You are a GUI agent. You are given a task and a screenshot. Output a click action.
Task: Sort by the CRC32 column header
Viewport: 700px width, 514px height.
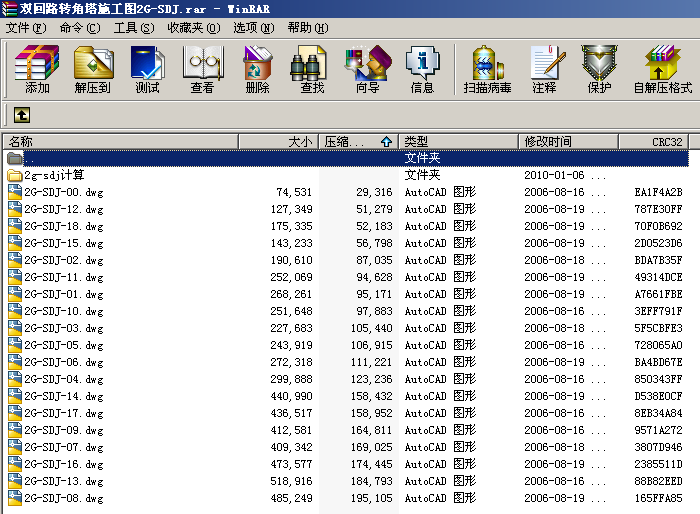654,142
